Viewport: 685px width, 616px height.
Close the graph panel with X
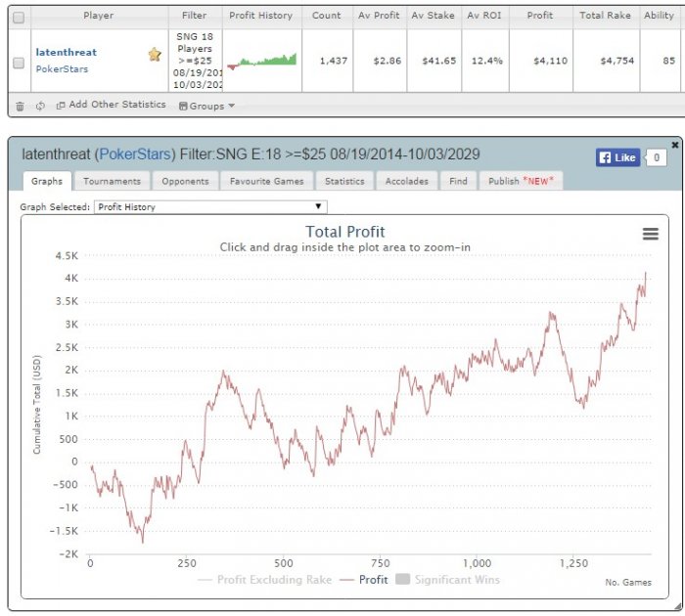point(675,145)
